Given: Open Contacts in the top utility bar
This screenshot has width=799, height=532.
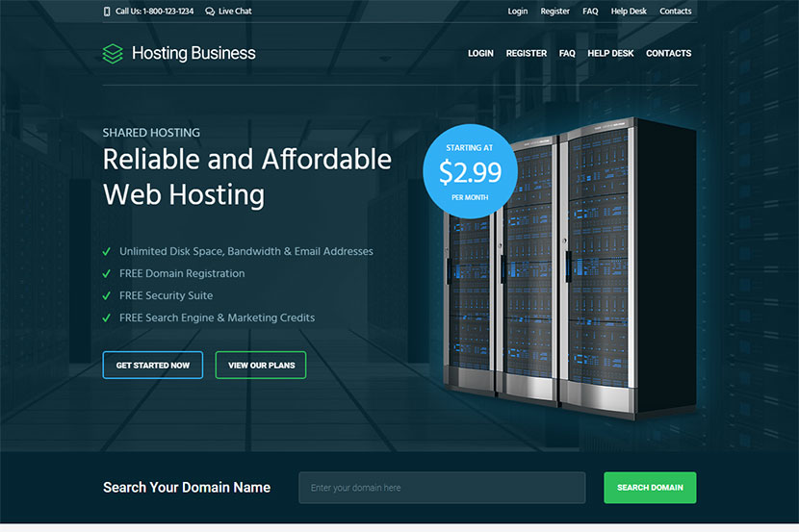Looking at the screenshot, I should pos(675,12).
